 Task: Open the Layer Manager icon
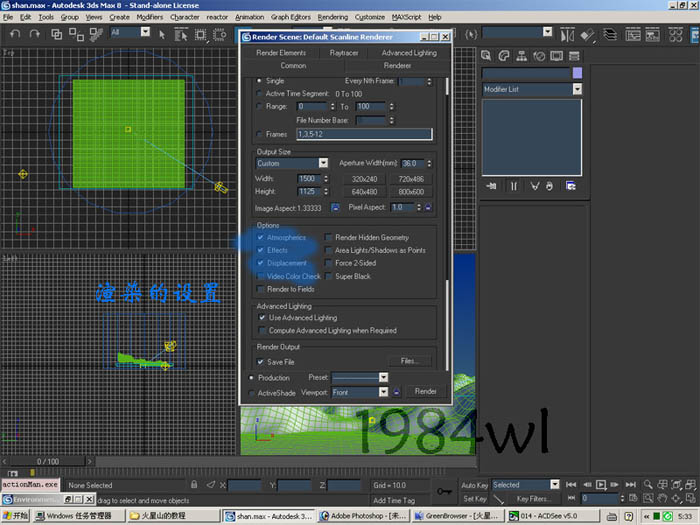click(x=610, y=34)
